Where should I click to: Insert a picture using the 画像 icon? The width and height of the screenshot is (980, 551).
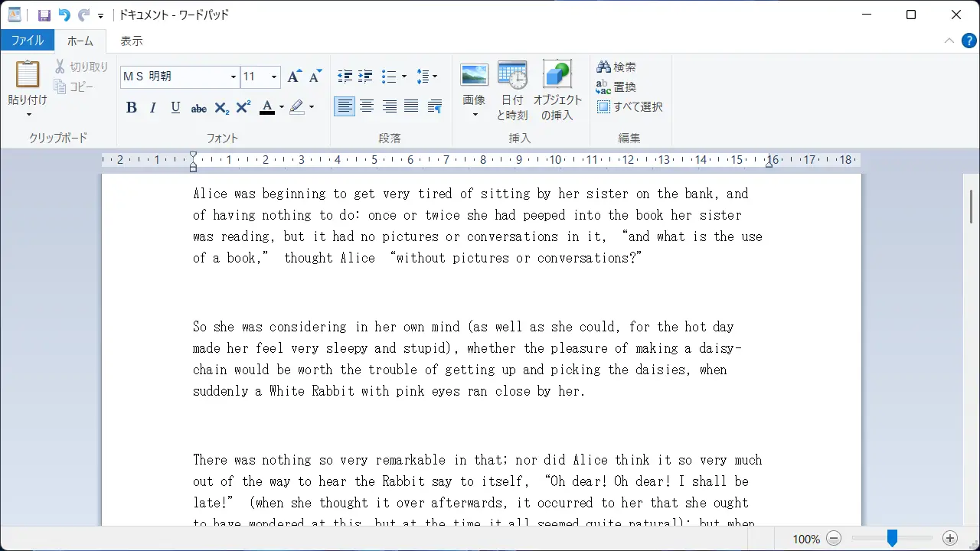(x=475, y=91)
